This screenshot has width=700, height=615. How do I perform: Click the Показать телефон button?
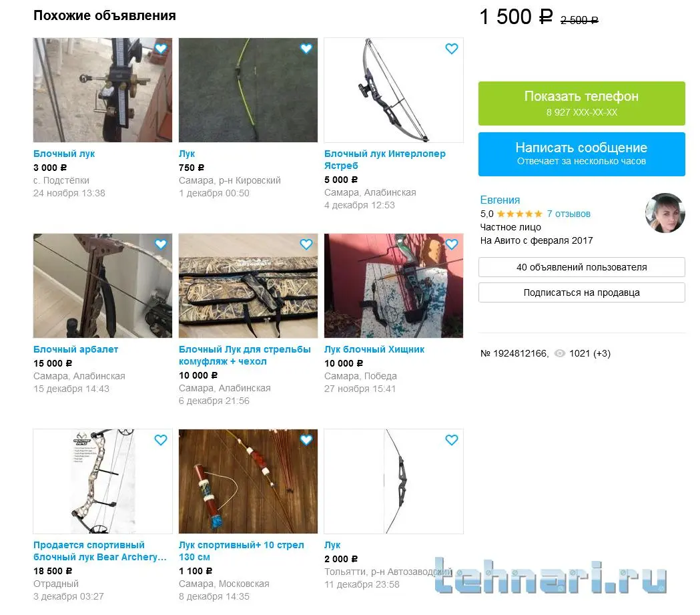click(x=582, y=104)
